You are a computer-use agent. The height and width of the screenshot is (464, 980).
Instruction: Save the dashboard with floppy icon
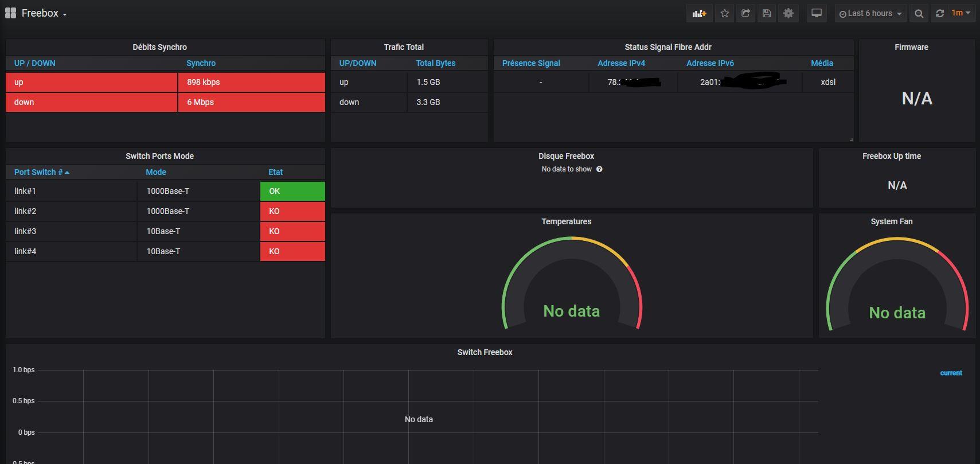tap(767, 13)
